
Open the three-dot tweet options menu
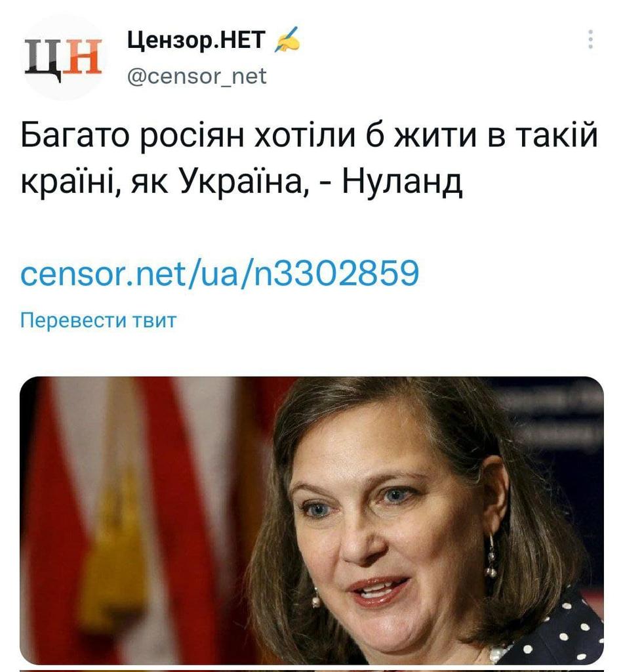tap(590, 39)
